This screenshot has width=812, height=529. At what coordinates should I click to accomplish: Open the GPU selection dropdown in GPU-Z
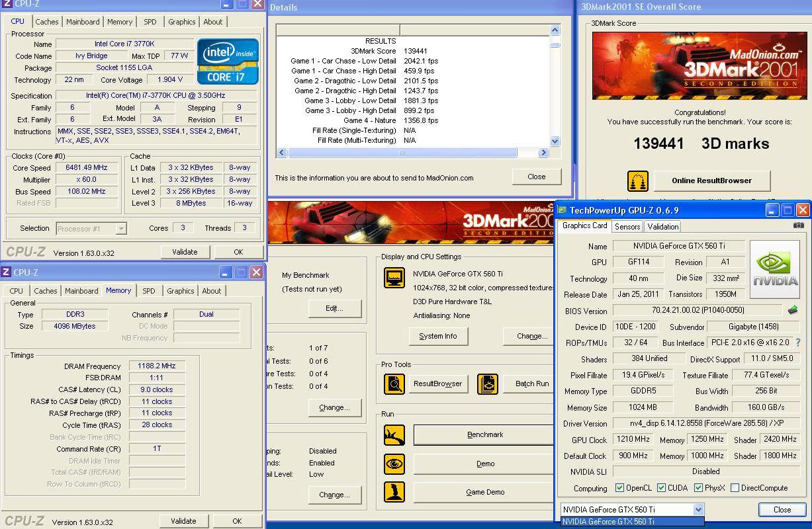[x=698, y=509]
